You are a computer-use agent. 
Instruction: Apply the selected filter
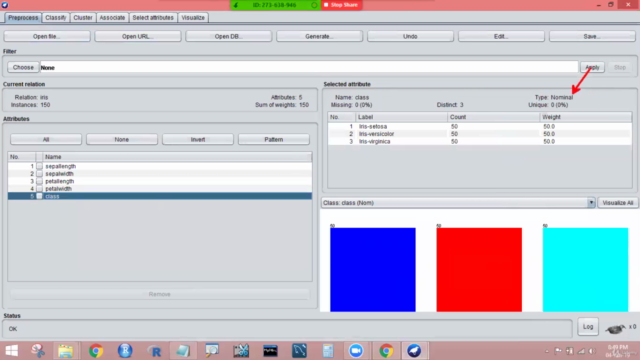(x=592, y=67)
